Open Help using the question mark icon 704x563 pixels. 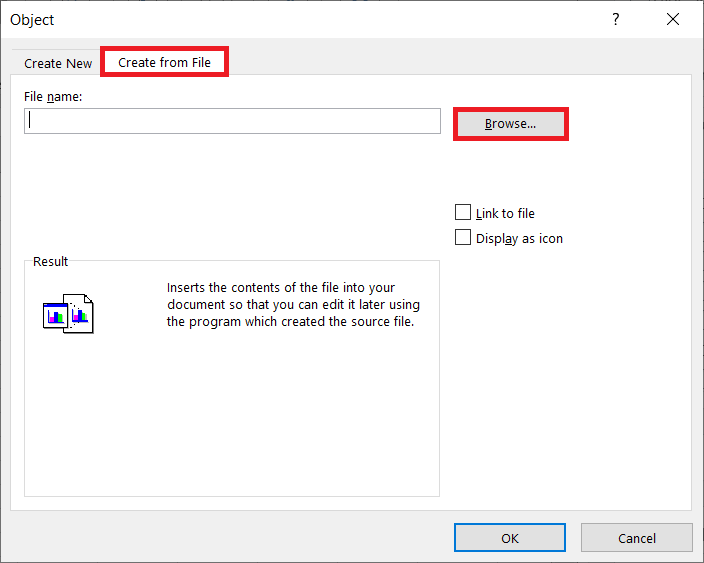pos(615,19)
